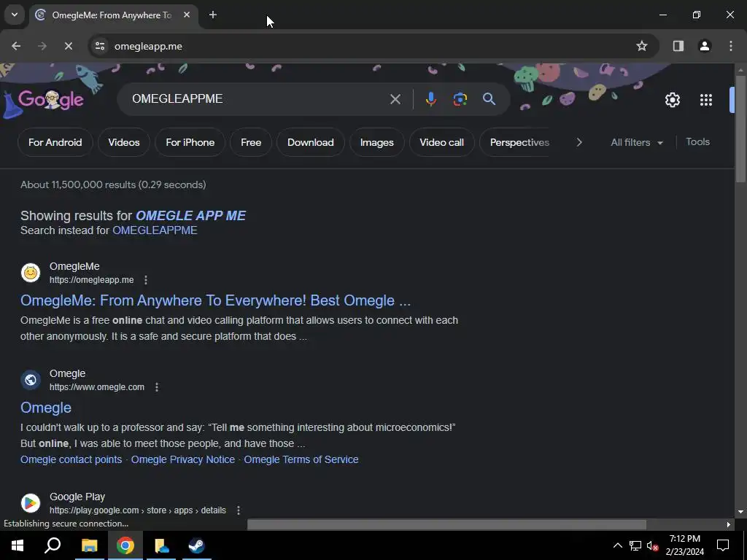Screen dimensions: 747x560
Task: Open the tab search dropdown
Action: (x=15, y=15)
